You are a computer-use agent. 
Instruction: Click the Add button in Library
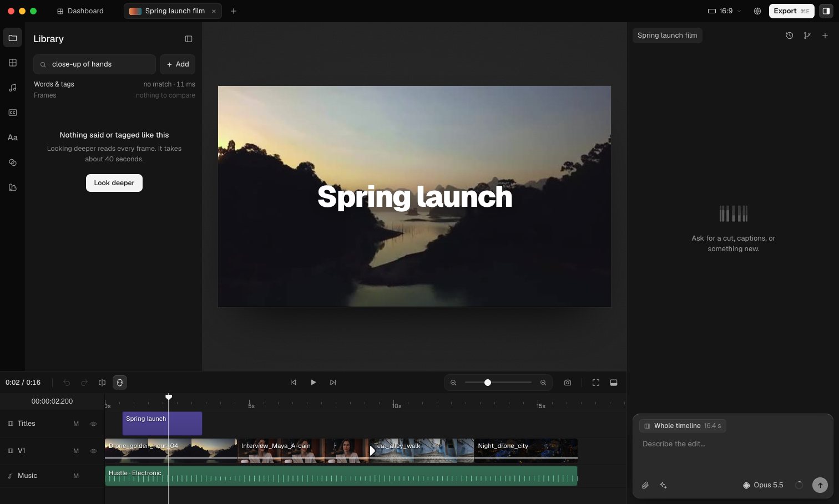point(178,64)
